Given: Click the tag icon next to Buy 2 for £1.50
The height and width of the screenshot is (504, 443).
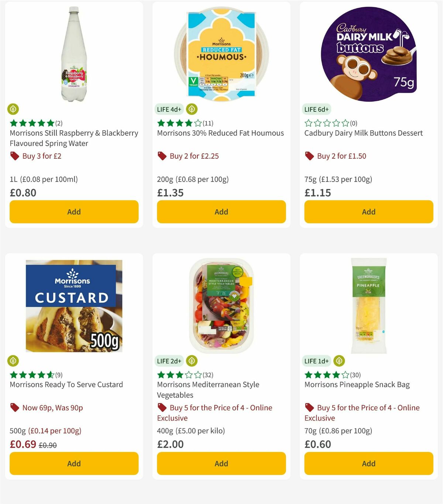Looking at the screenshot, I should (309, 156).
